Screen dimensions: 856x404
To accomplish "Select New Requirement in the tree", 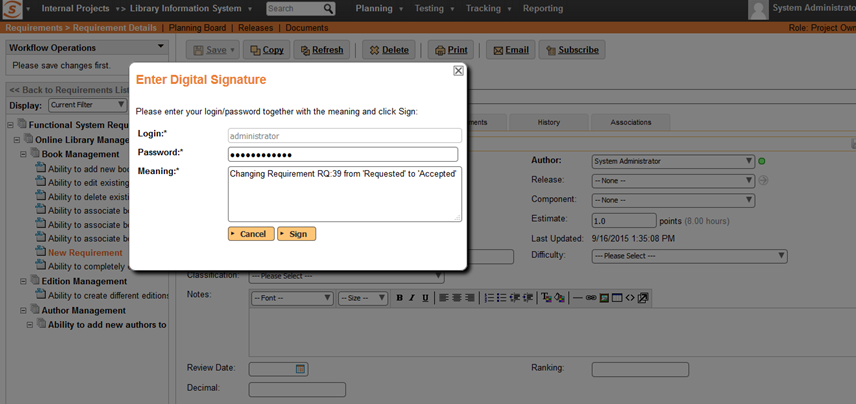I will click(85, 253).
